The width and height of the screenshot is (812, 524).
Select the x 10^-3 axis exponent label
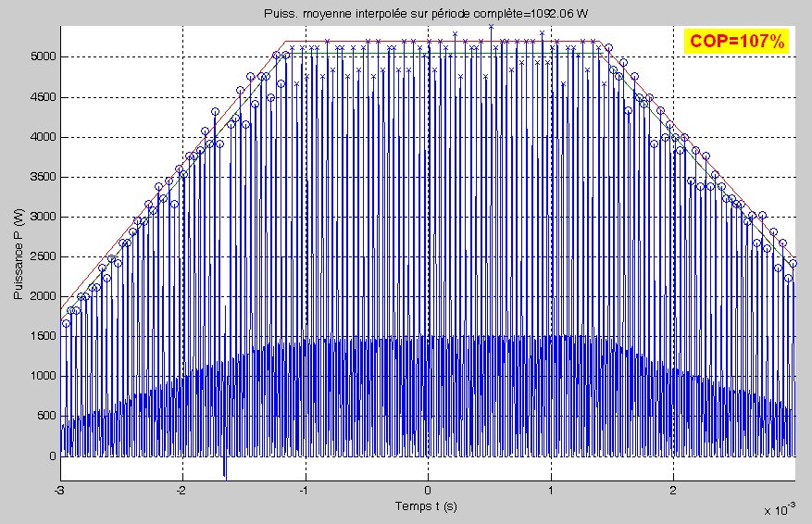780,510
